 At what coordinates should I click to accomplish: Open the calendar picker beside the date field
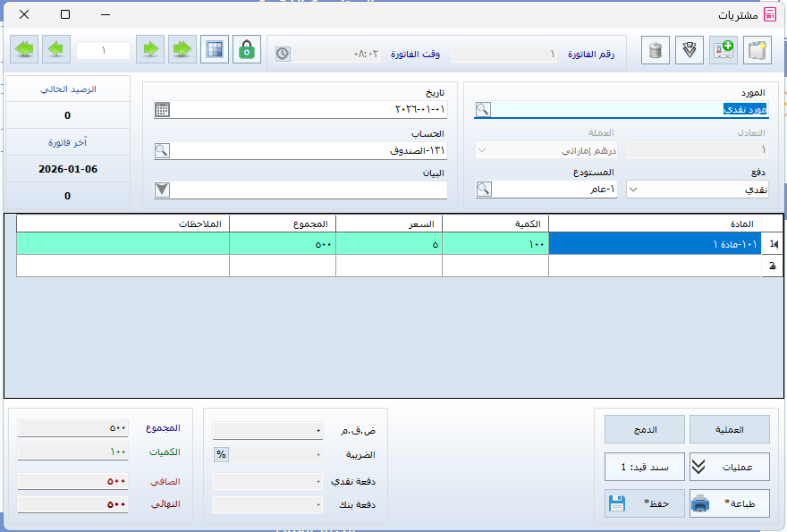pyautogui.click(x=162, y=110)
